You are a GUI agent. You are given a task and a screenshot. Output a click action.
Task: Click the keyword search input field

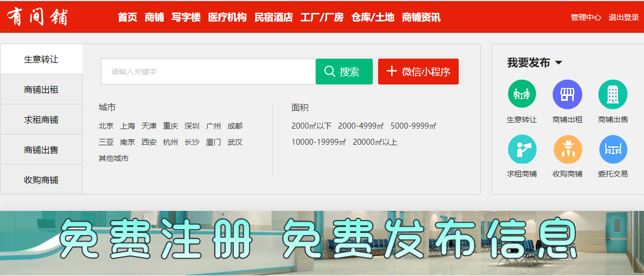208,72
